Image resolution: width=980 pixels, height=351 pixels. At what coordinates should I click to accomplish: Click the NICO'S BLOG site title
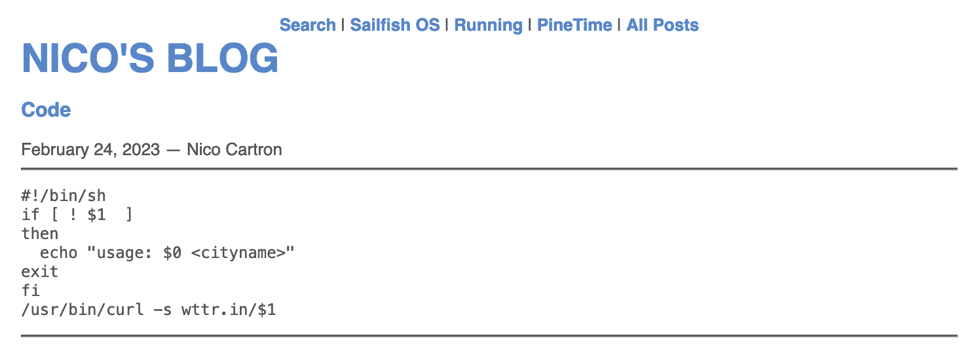point(150,59)
